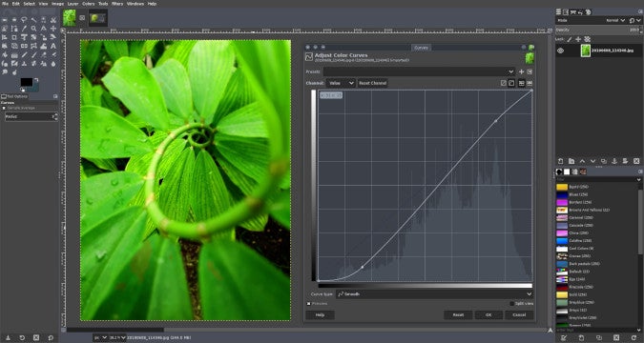Delete the layer with the X icon
644x343 pixels.
coord(636,161)
